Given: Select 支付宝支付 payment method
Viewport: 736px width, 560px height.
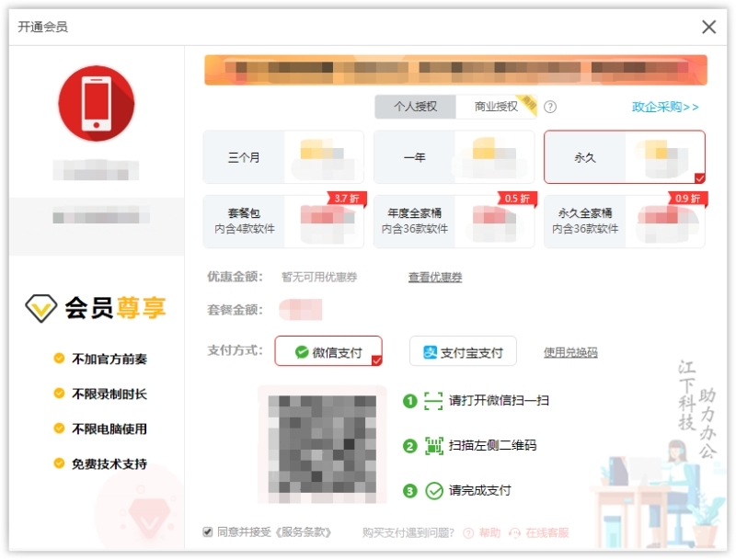Looking at the screenshot, I should [x=463, y=351].
